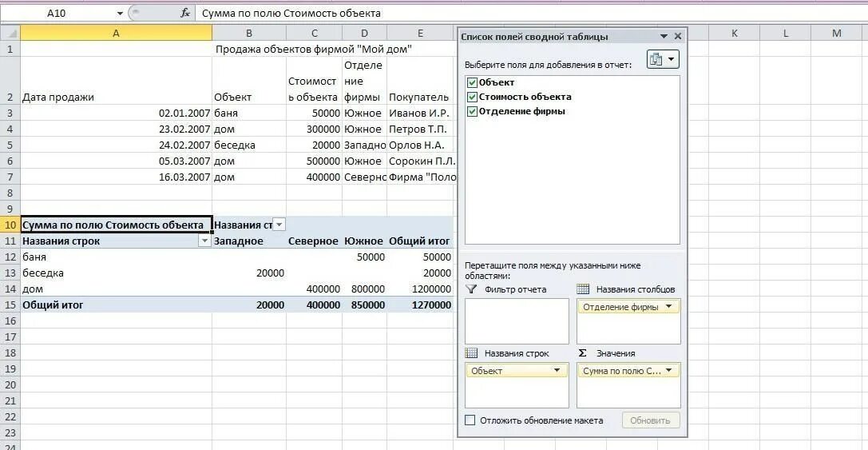Select pivot value 800000
Viewport: 868px width, 450px height.
[364, 289]
